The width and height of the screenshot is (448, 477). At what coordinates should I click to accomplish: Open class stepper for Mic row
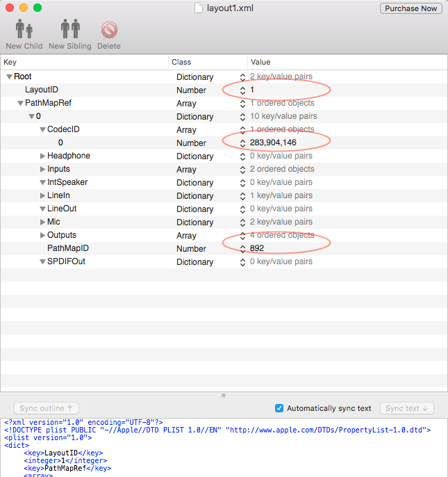click(242, 223)
